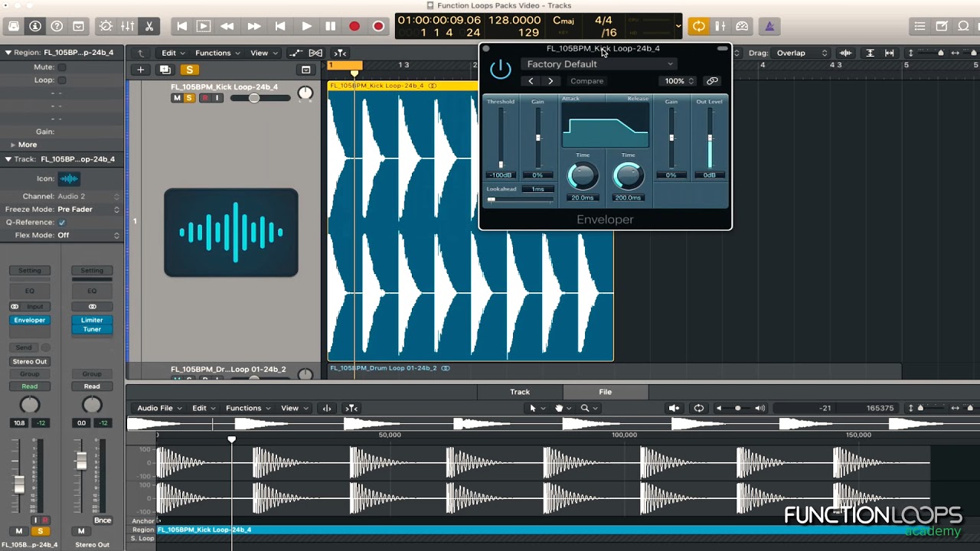Viewport: 980px width, 551px height.
Task: Collapse the Region inspector section
Action: 8,53
